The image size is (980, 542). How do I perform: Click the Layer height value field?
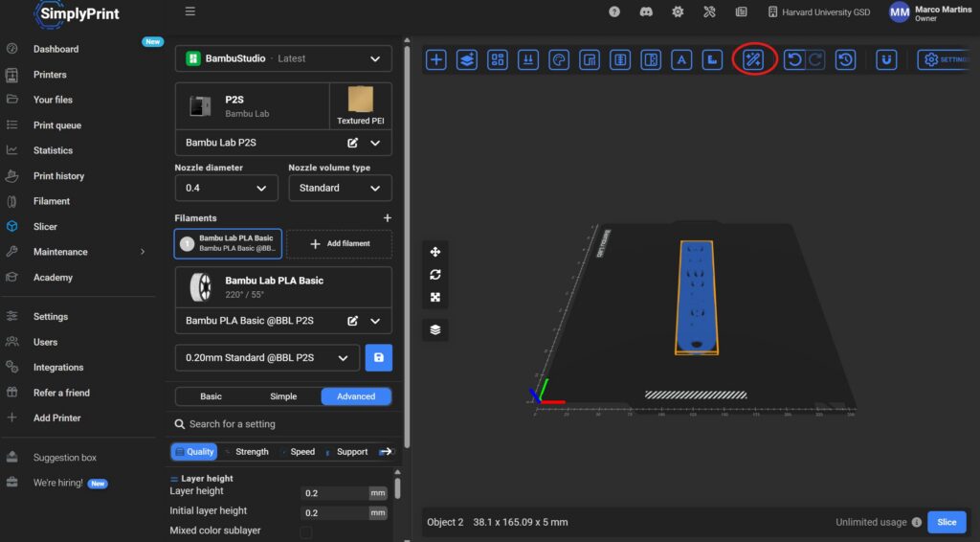tap(335, 493)
